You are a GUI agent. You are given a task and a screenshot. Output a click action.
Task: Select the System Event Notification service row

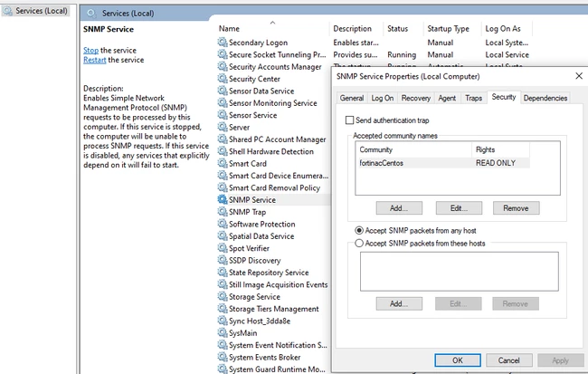273,345
